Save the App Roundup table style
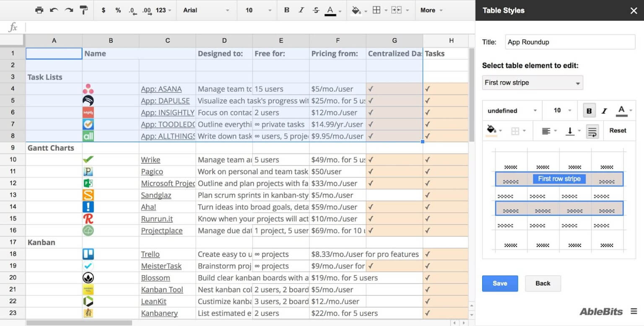Screen dimensions: 644x326 [x=500, y=283]
